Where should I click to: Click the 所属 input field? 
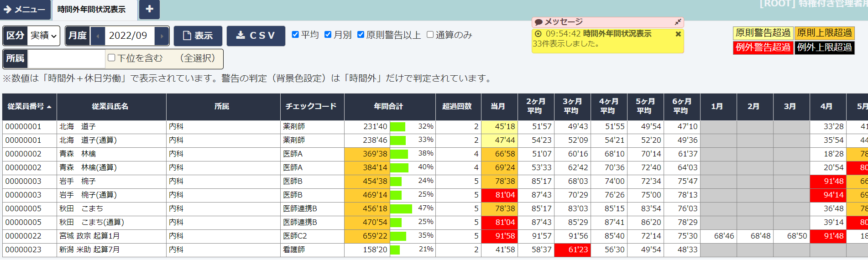click(66, 59)
